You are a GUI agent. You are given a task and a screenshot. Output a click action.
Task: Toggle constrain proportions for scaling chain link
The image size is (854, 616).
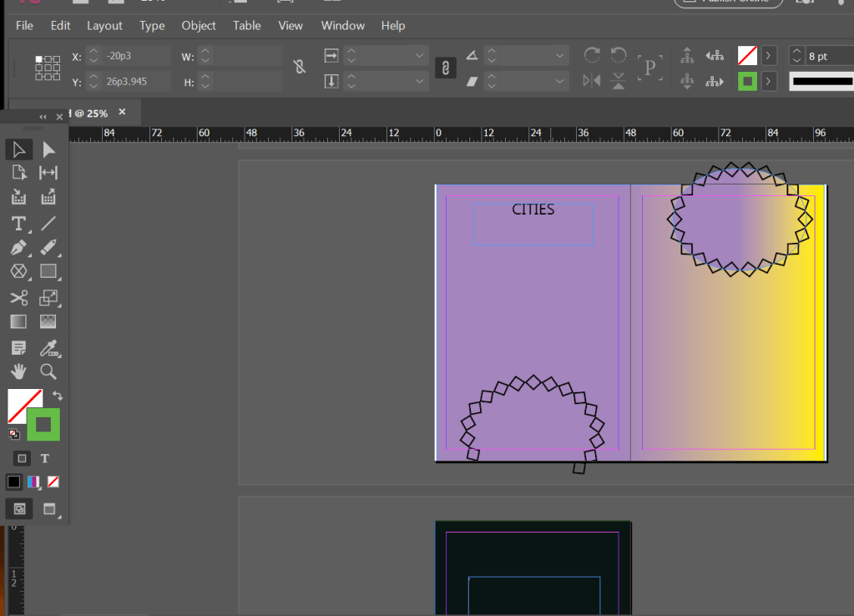[445, 68]
